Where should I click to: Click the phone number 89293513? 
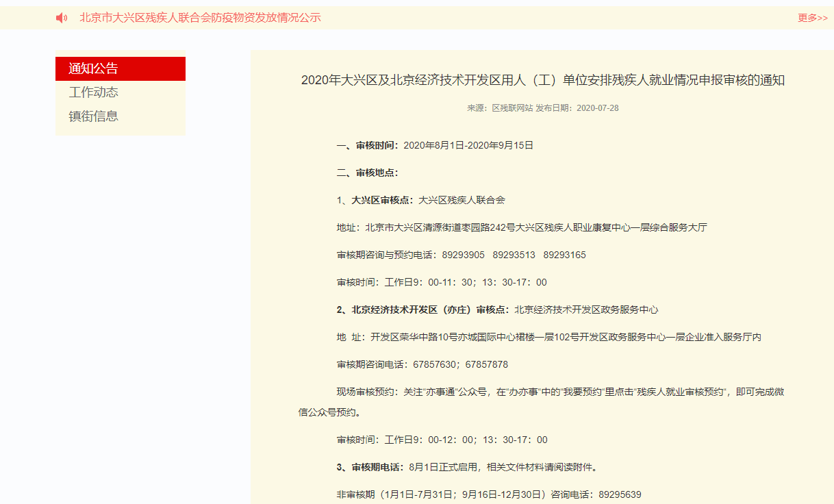[514, 255]
